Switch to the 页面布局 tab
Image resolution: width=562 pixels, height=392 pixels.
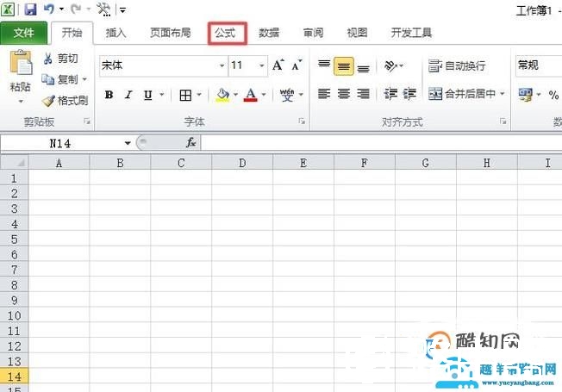[171, 33]
